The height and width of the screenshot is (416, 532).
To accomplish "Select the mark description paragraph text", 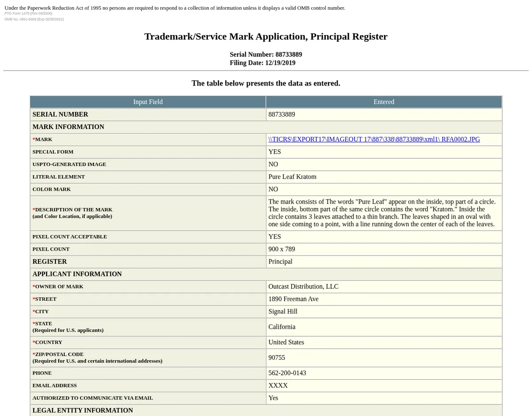I will [x=382, y=213].
